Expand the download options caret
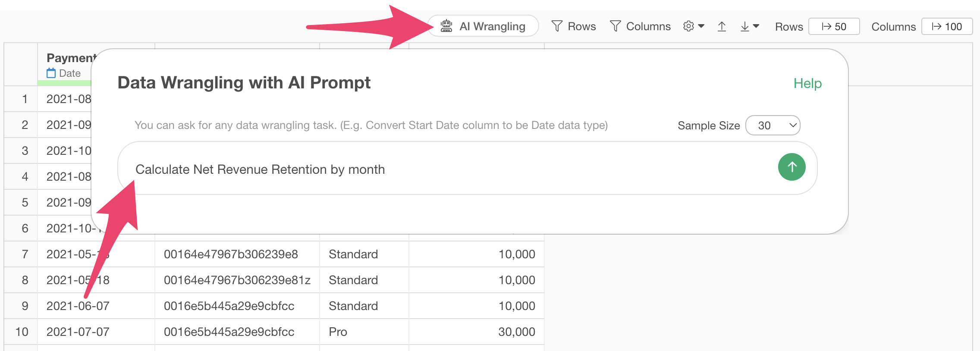Viewport: 980px width, 351px height. click(756, 26)
